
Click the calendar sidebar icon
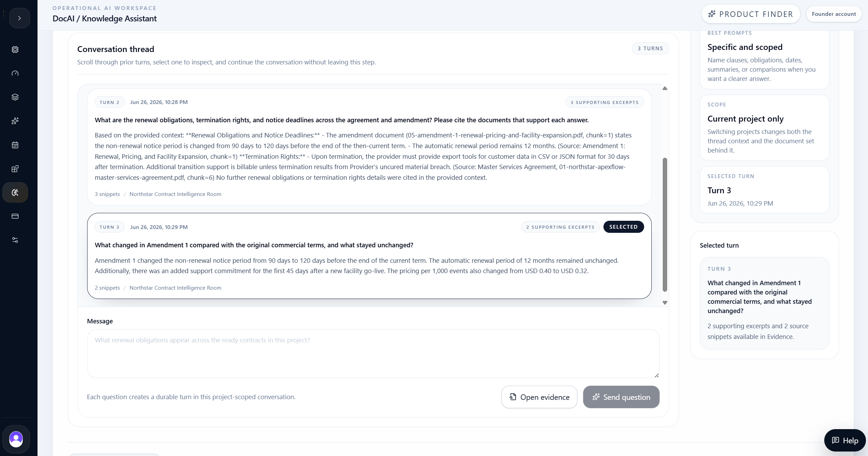coord(15,145)
